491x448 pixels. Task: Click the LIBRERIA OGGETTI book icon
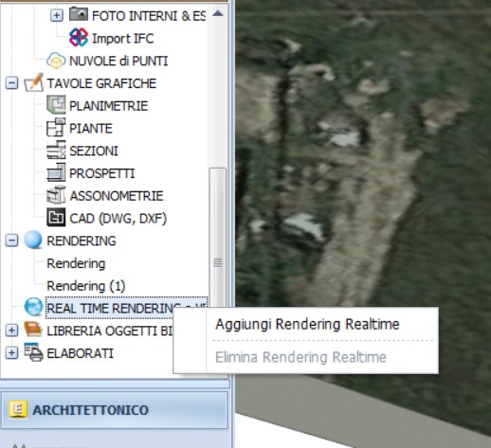click(33, 330)
